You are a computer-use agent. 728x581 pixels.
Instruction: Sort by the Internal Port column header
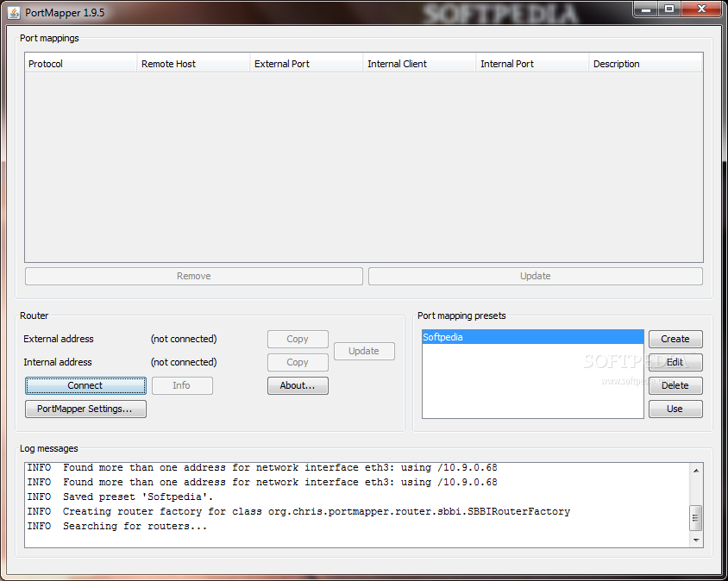[x=532, y=64]
